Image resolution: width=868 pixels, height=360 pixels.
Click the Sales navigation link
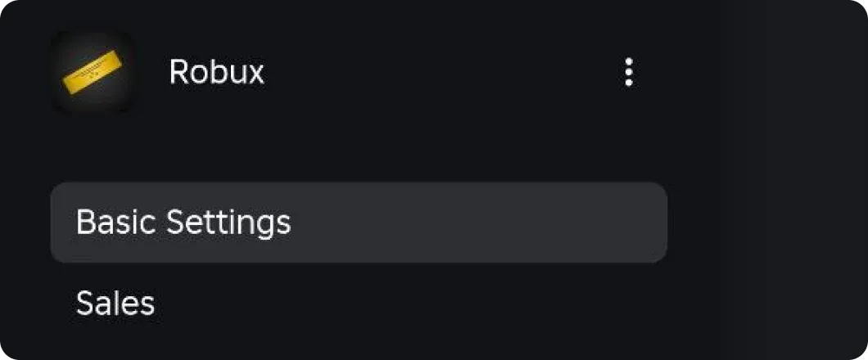click(x=115, y=304)
